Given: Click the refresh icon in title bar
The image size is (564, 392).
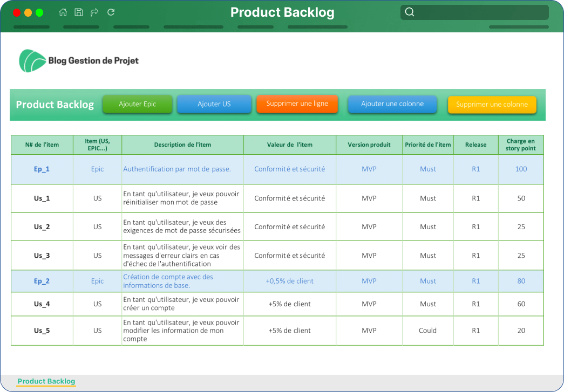Looking at the screenshot, I should tap(111, 12).
